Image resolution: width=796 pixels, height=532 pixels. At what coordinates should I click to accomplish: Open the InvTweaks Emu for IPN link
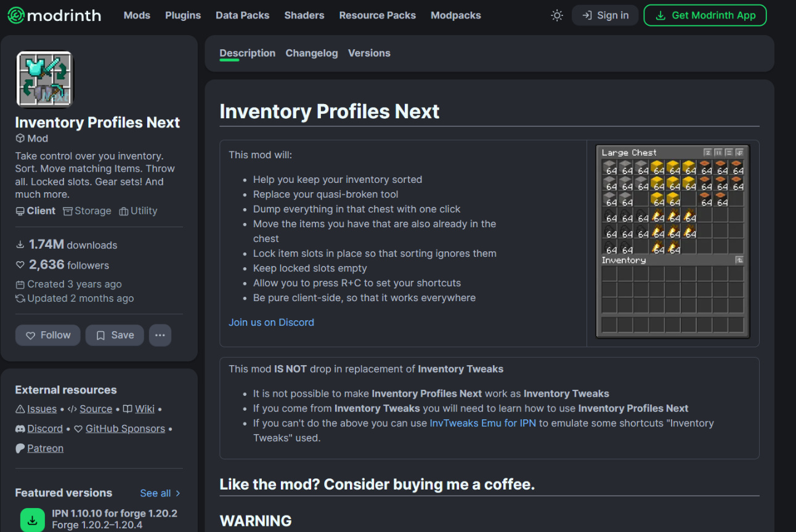483,423
